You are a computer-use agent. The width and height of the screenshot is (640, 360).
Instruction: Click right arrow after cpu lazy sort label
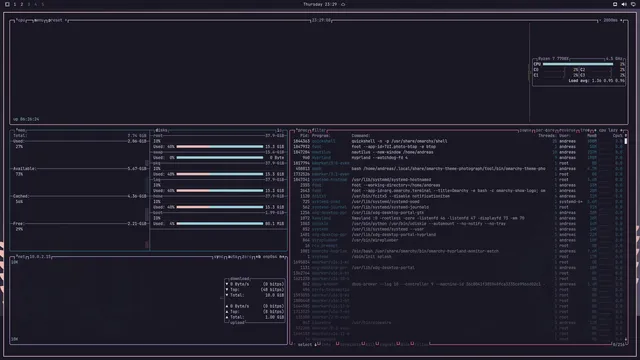tap(621, 130)
